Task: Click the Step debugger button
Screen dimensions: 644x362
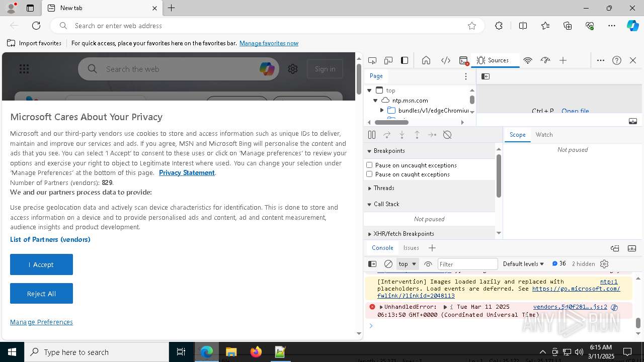Action: click(x=432, y=135)
